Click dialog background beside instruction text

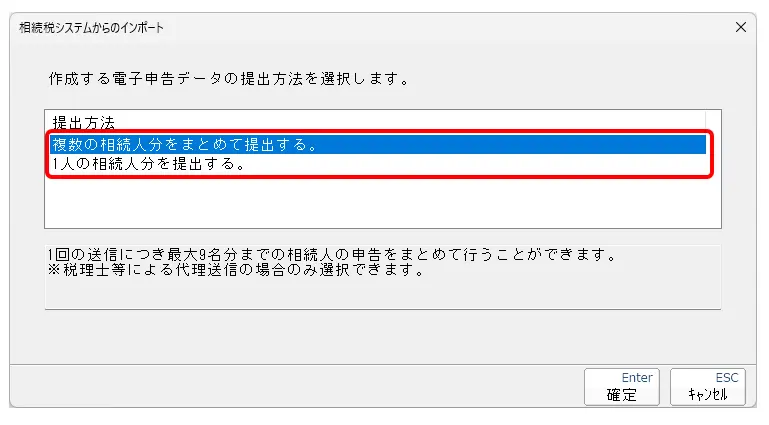tap(580, 77)
